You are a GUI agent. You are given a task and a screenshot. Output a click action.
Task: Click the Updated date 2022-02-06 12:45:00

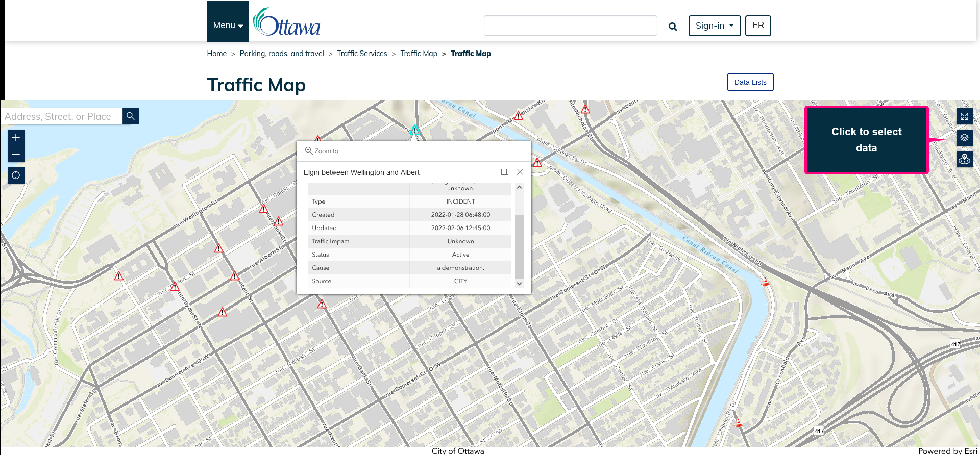(x=460, y=228)
